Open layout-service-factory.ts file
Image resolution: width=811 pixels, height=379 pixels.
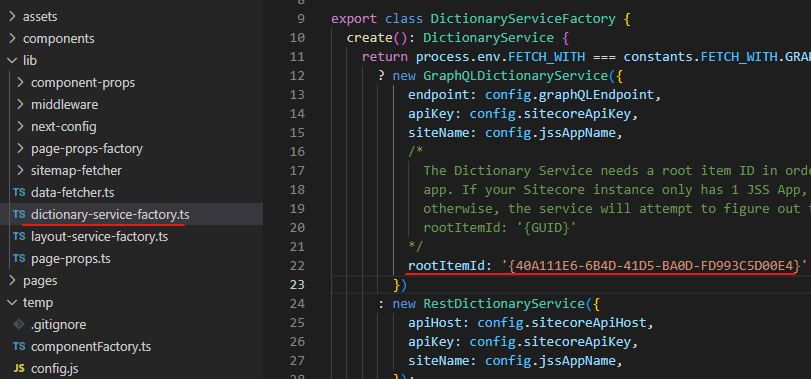[99, 237]
